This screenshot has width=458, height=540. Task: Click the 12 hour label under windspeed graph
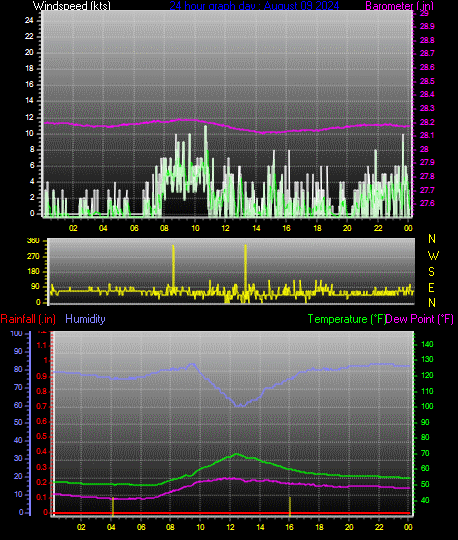[x=225, y=228]
